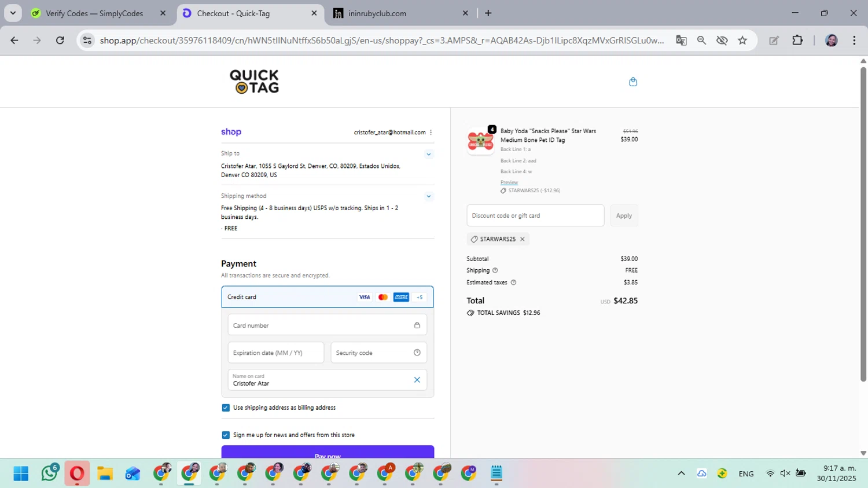The height and width of the screenshot is (488, 868).
Task: Uncheck Sign me up for news and offers
Action: point(226,435)
